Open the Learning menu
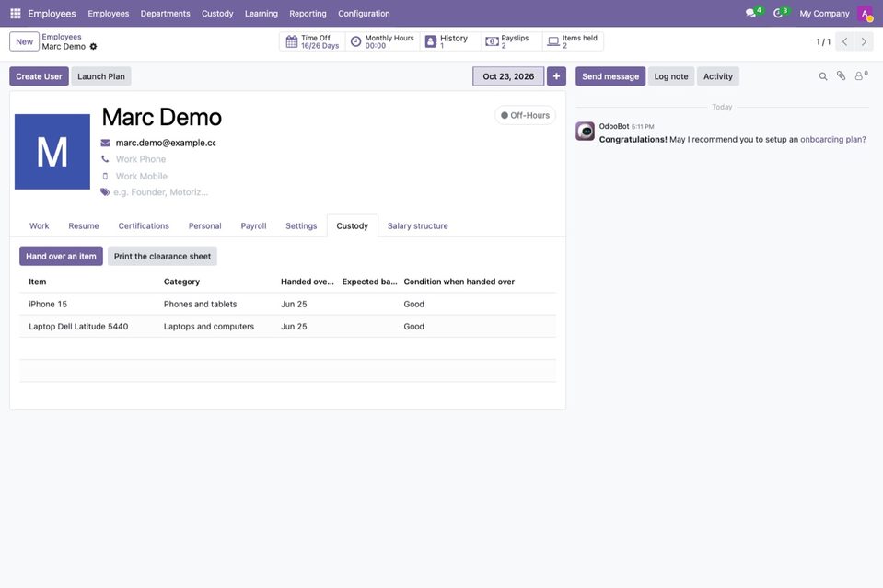 [x=261, y=14]
